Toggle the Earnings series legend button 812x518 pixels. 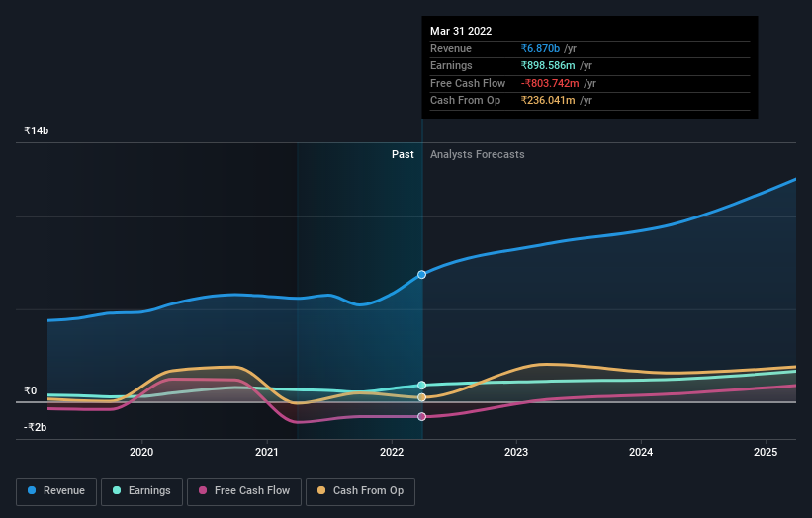click(x=141, y=491)
